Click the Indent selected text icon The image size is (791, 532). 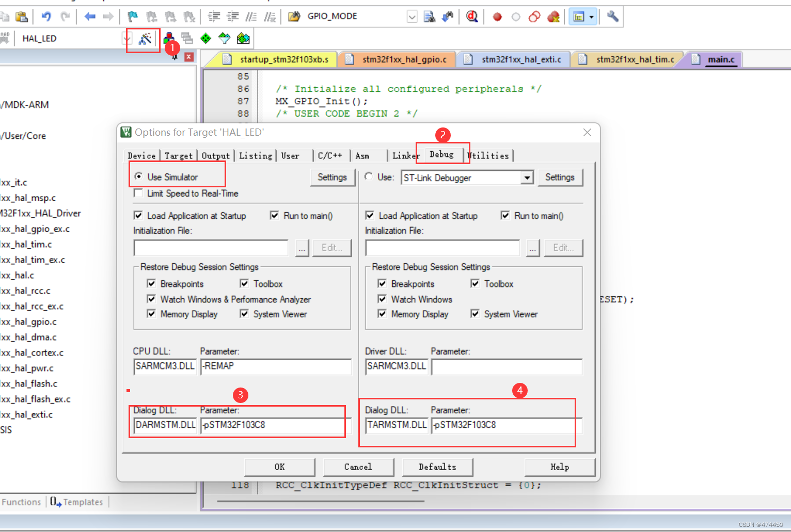[x=214, y=17]
